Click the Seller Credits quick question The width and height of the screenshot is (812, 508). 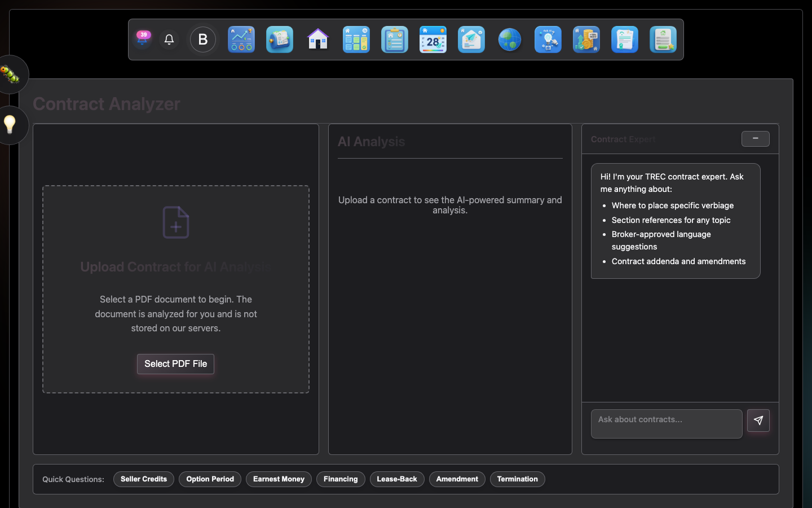(143, 479)
